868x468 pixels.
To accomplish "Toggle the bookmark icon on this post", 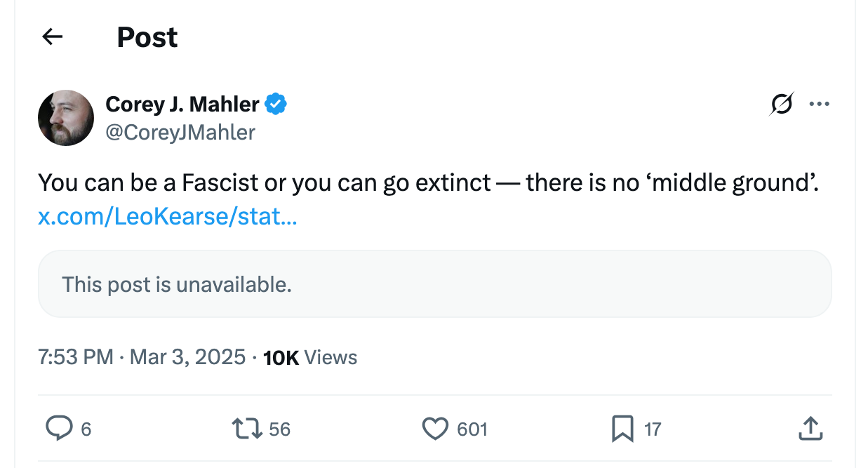I will [x=622, y=428].
